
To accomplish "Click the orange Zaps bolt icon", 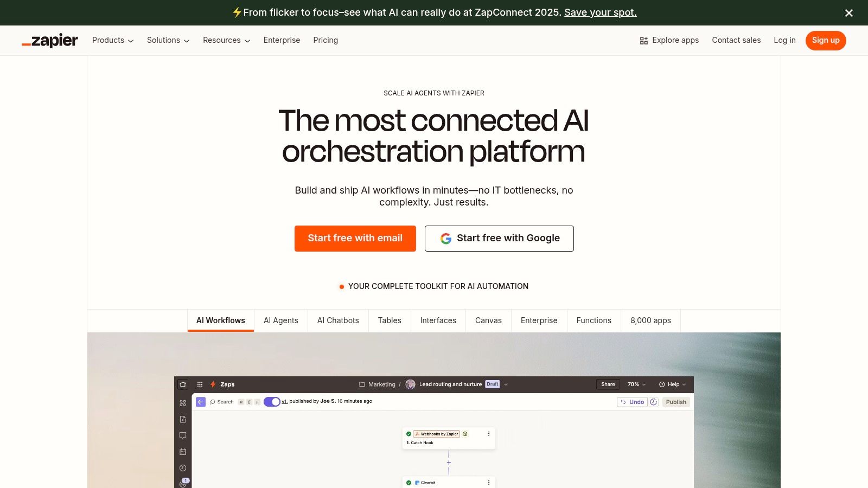I will 213,384.
